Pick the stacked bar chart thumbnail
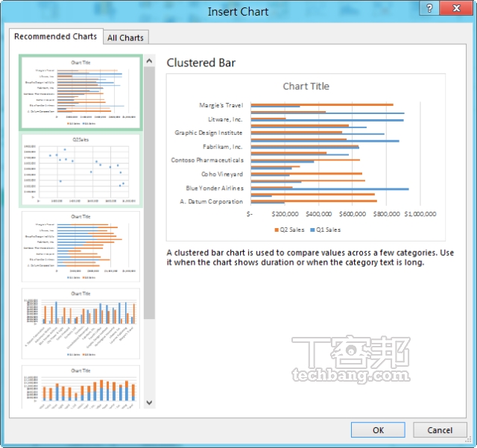 (80, 247)
